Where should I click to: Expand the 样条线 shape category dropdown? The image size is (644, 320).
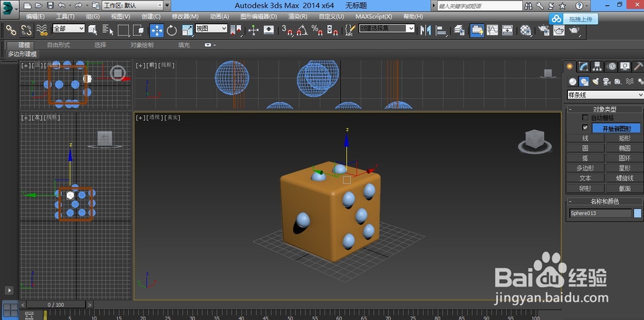point(605,95)
